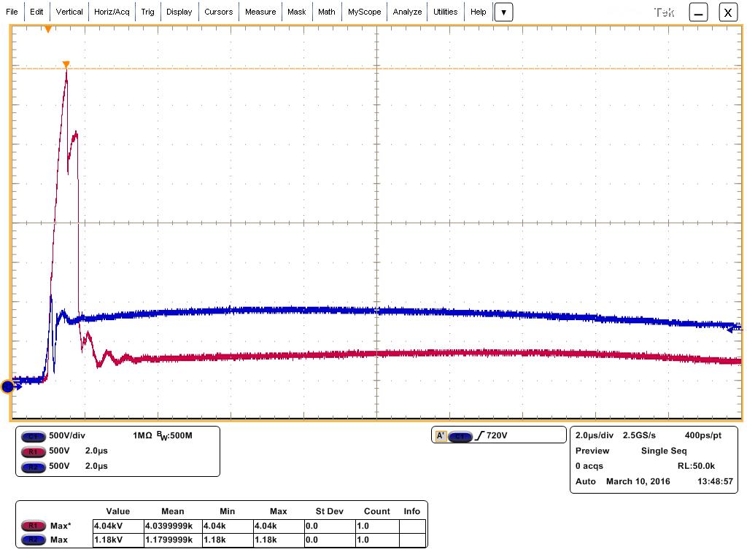Open the MyScope menu
The height and width of the screenshot is (560, 747).
(364, 12)
